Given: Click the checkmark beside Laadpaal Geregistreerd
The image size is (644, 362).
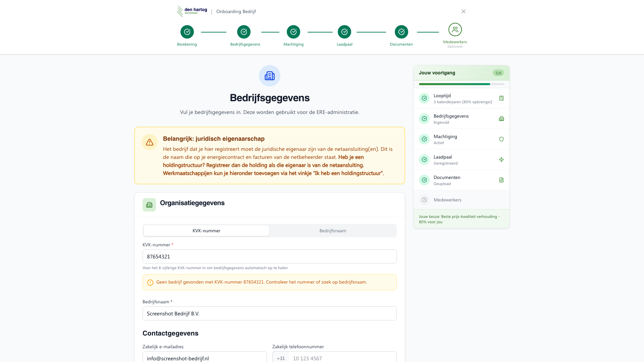Looking at the screenshot, I should [x=424, y=160].
